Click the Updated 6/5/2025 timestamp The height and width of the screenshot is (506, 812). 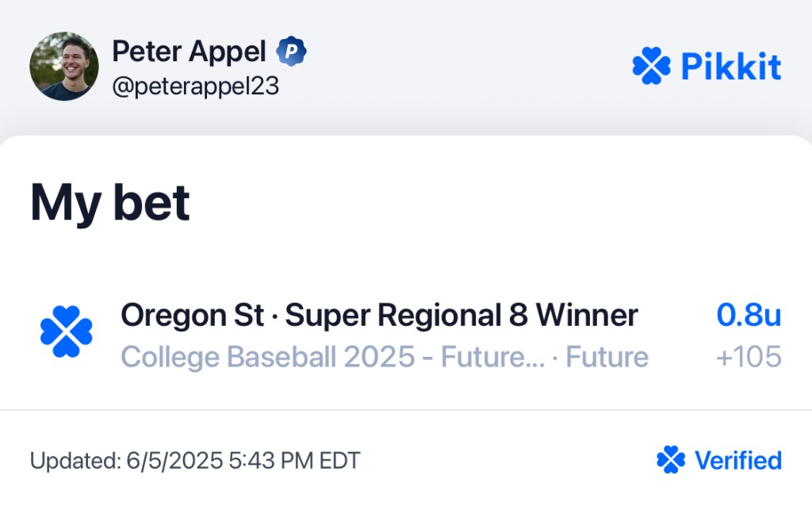point(195,461)
